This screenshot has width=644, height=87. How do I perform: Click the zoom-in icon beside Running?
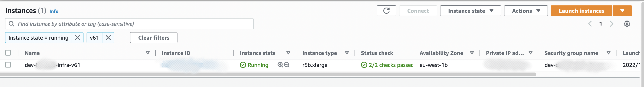click(x=280, y=65)
